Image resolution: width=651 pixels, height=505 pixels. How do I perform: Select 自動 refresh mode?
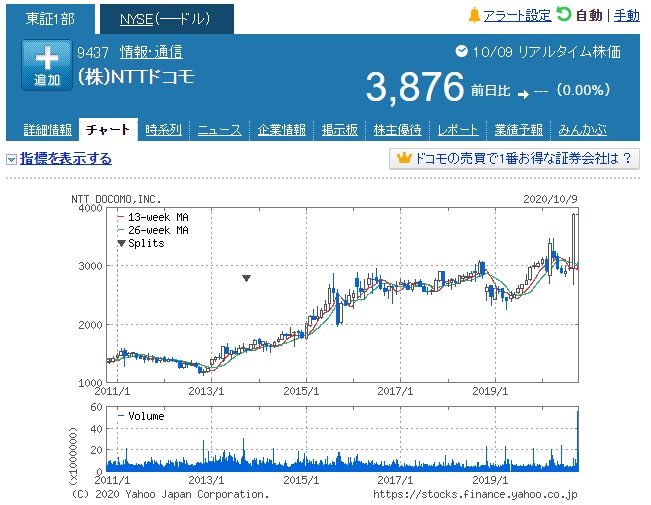589,16
